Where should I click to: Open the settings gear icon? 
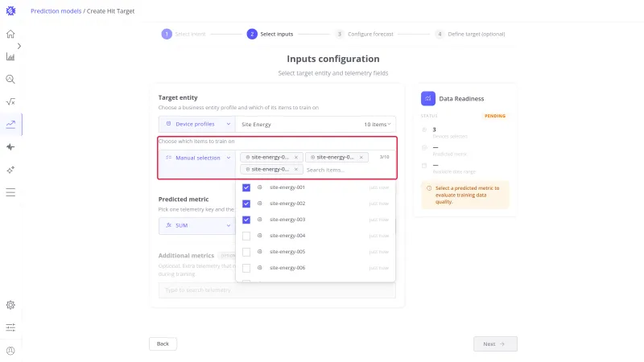click(x=10, y=305)
